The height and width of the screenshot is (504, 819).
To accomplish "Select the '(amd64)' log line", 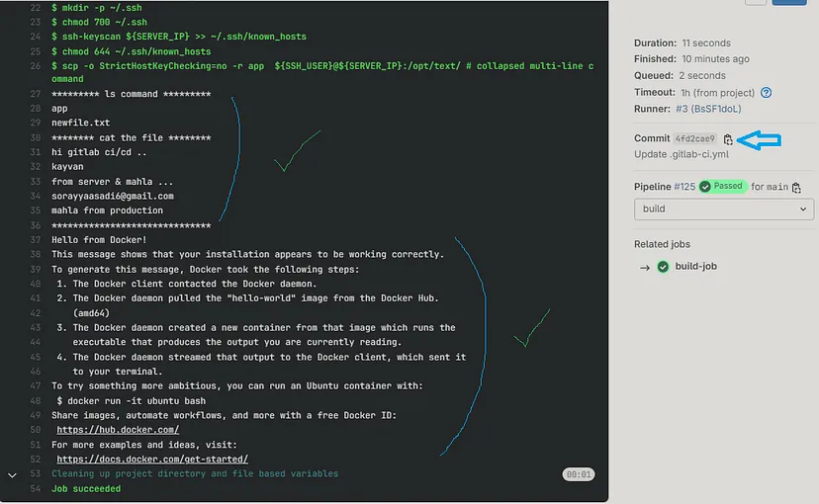I will [x=91, y=313].
